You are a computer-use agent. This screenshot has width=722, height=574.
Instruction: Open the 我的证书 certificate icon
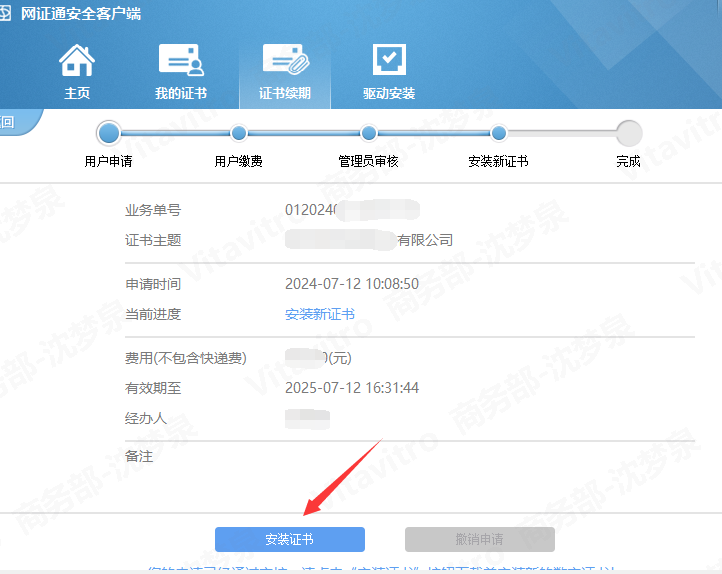click(x=181, y=61)
